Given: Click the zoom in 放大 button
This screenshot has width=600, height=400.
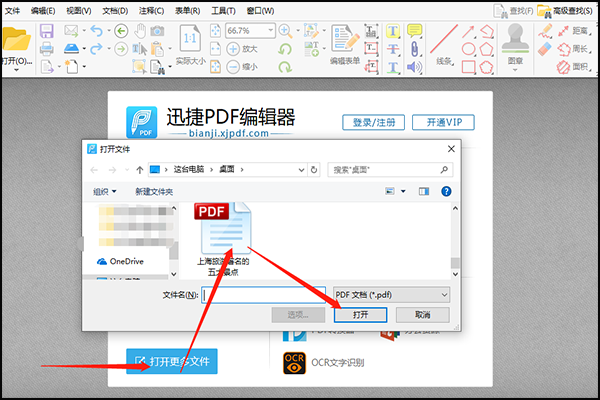Looking at the screenshot, I should (x=242, y=49).
